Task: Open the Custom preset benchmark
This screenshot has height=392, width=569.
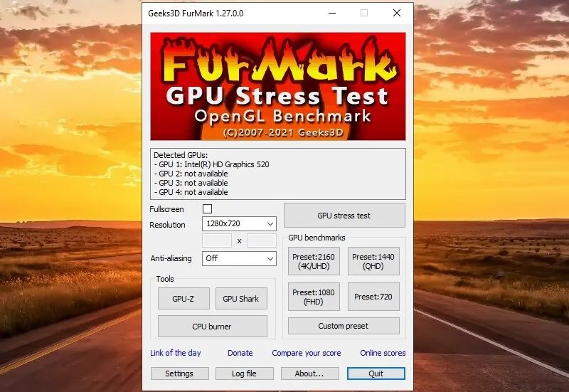Action: point(344,326)
